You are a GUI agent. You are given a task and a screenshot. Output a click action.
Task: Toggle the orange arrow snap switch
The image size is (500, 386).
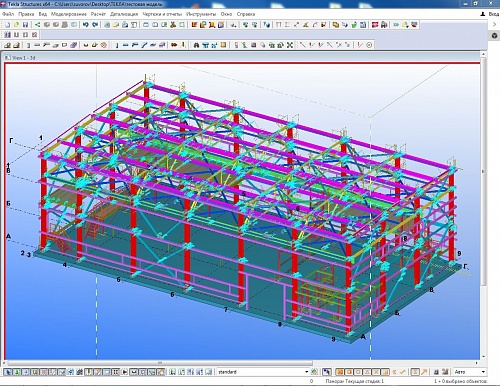point(424,372)
